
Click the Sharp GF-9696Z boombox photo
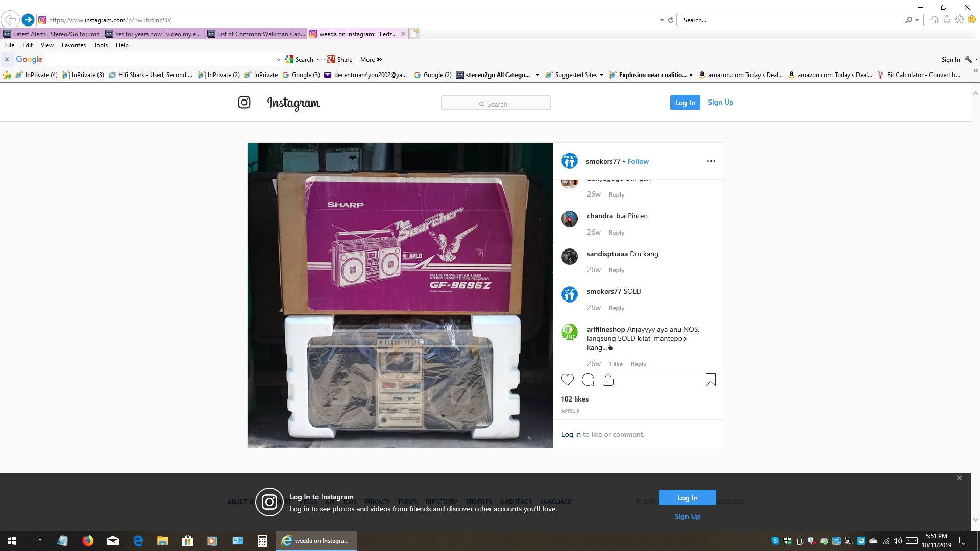(400, 295)
